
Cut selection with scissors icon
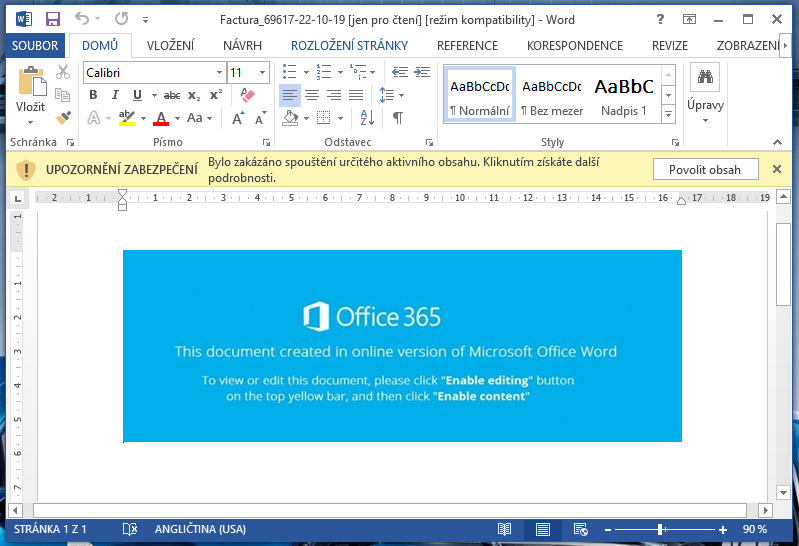63,72
